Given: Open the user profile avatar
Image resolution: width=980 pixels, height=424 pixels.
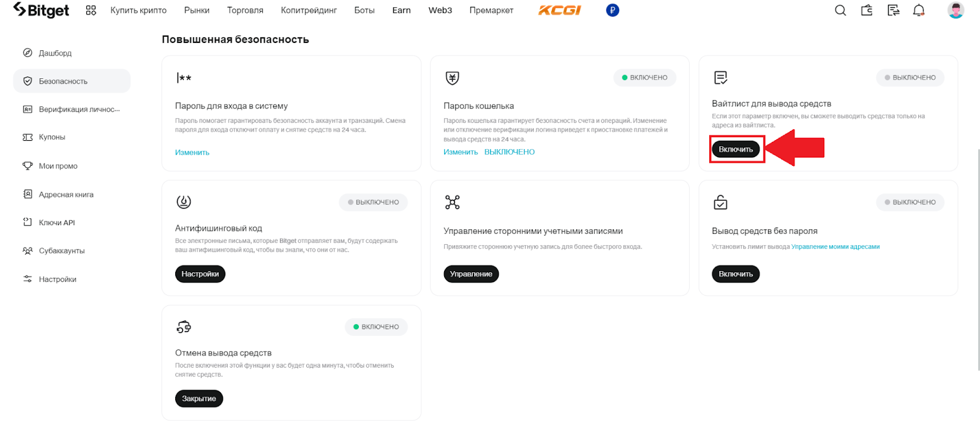Looking at the screenshot, I should point(956,10).
